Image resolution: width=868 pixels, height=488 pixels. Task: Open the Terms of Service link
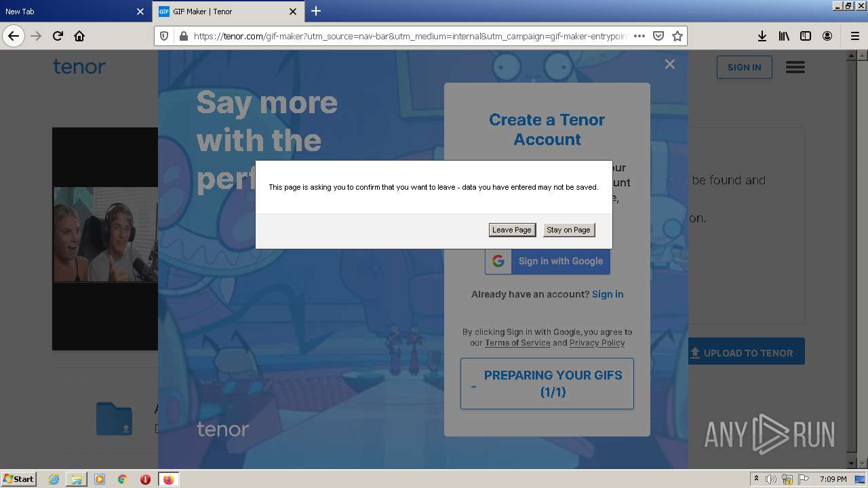[x=517, y=343]
